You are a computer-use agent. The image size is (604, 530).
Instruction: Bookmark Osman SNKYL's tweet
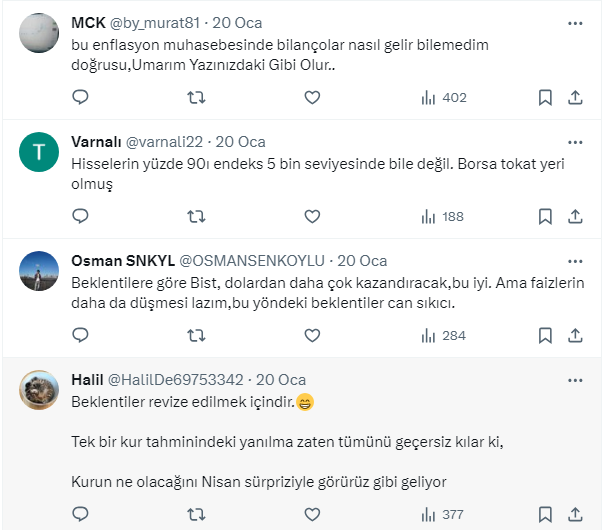(545, 335)
